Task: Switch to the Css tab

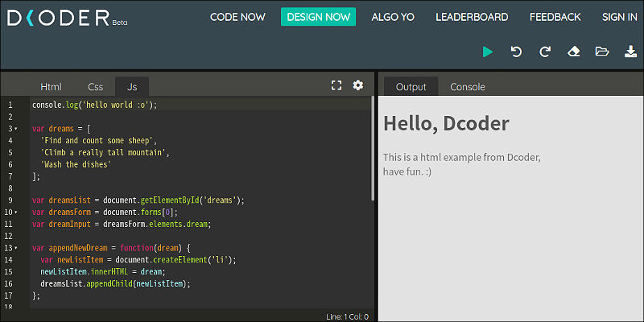Action: 95,87
